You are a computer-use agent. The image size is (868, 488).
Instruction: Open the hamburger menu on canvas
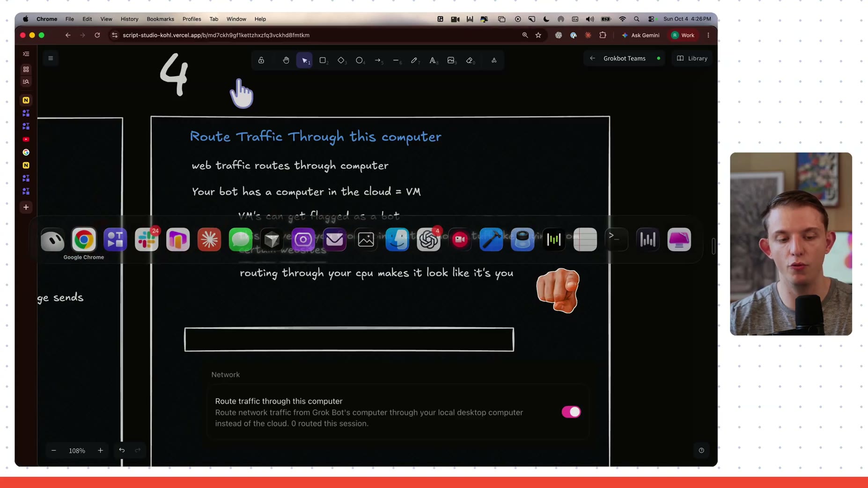(x=51, y=59)
